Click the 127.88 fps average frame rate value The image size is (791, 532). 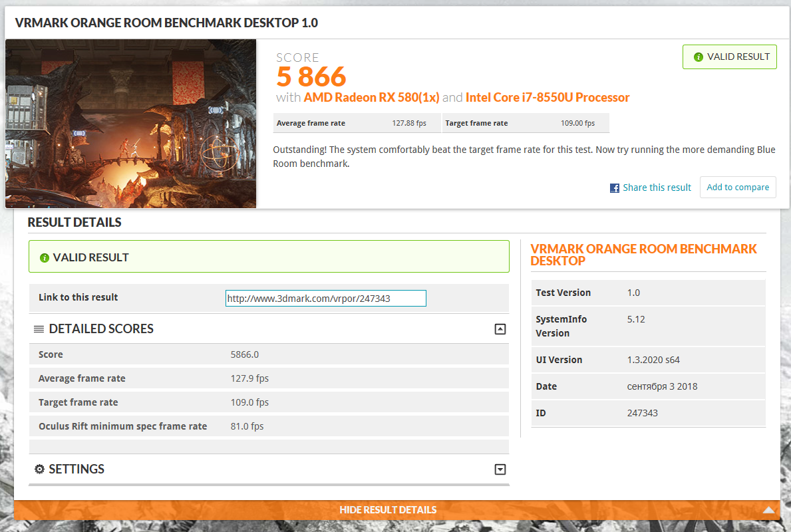[x=409, y=123]
